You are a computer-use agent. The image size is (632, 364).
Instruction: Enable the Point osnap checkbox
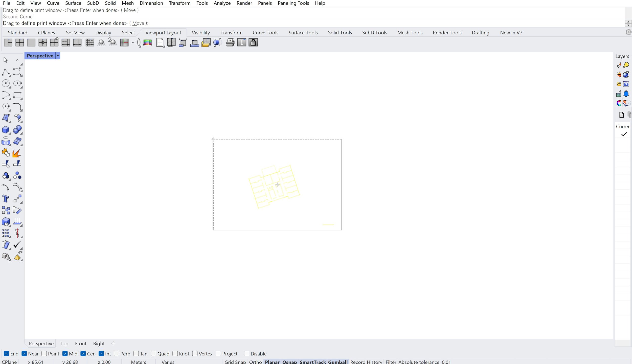pos(44,354)
